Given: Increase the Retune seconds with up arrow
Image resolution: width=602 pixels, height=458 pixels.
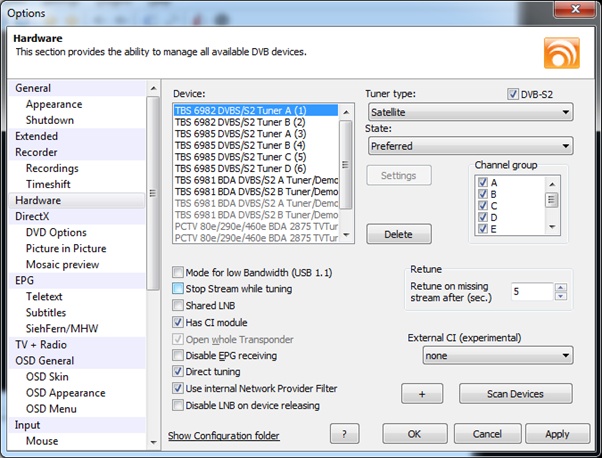Looking at the screenshot, I should pyautogui.click(x=561, y=287).
